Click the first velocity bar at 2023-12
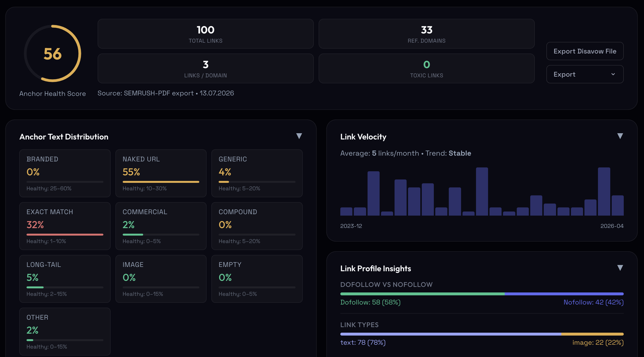644x357 pixels. [346, 211]
